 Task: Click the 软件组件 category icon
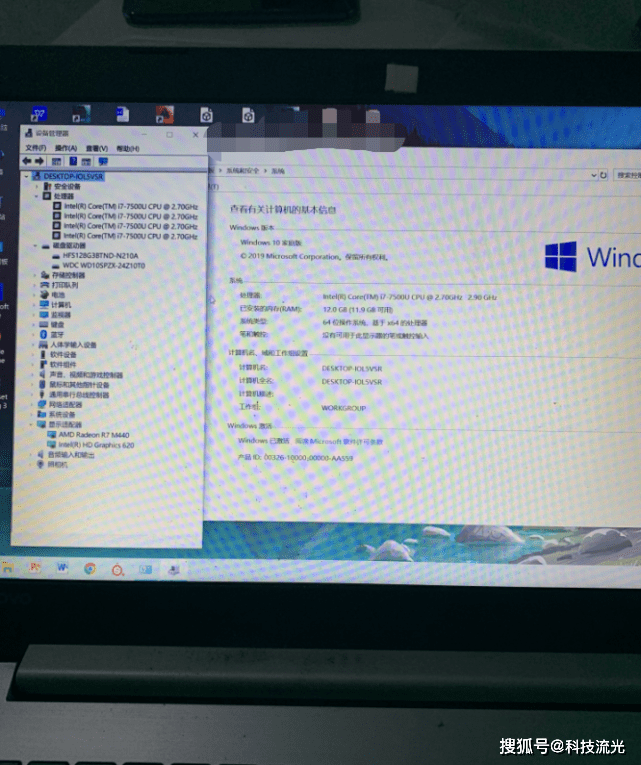43,364
